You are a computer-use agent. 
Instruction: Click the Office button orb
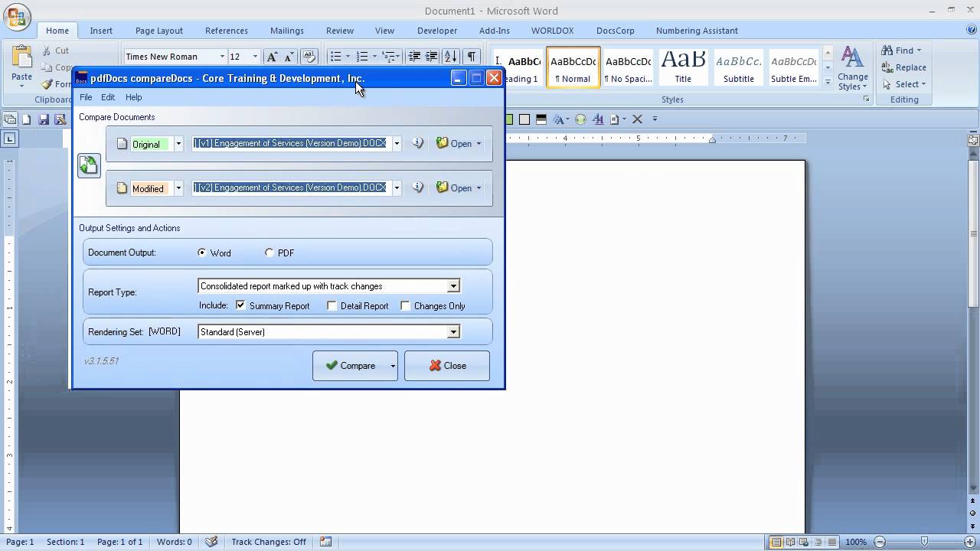tap(17, 15)
